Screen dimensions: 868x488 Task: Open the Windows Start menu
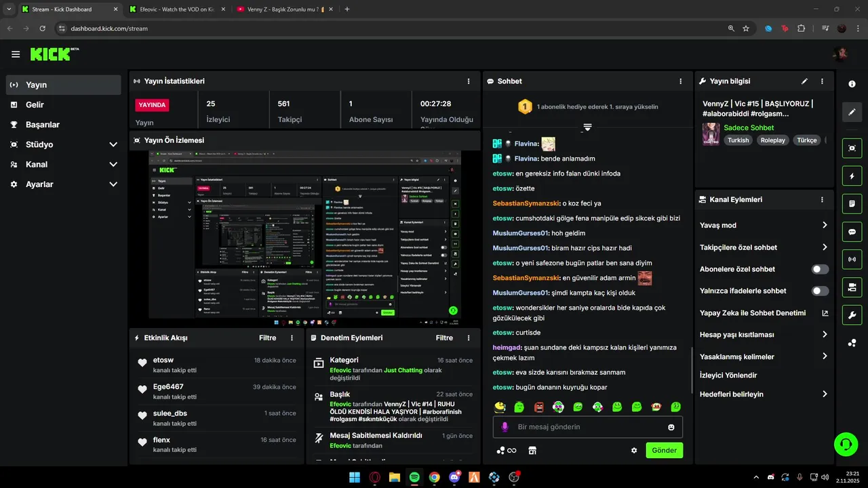(x=355, y=477)
